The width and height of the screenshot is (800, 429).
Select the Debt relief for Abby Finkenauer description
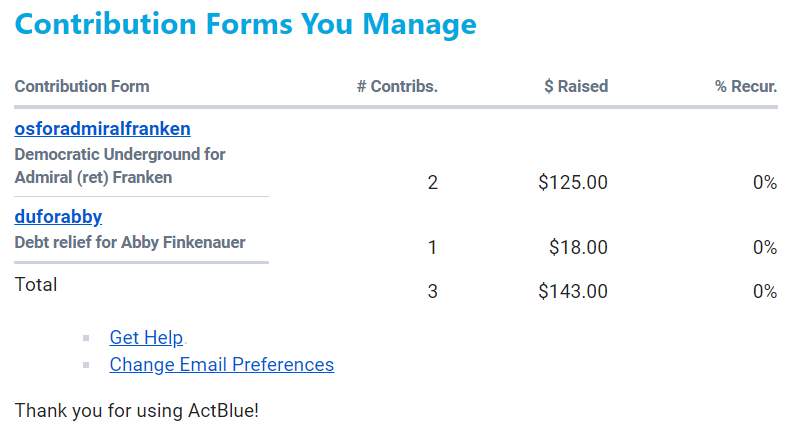coord(130,242)
